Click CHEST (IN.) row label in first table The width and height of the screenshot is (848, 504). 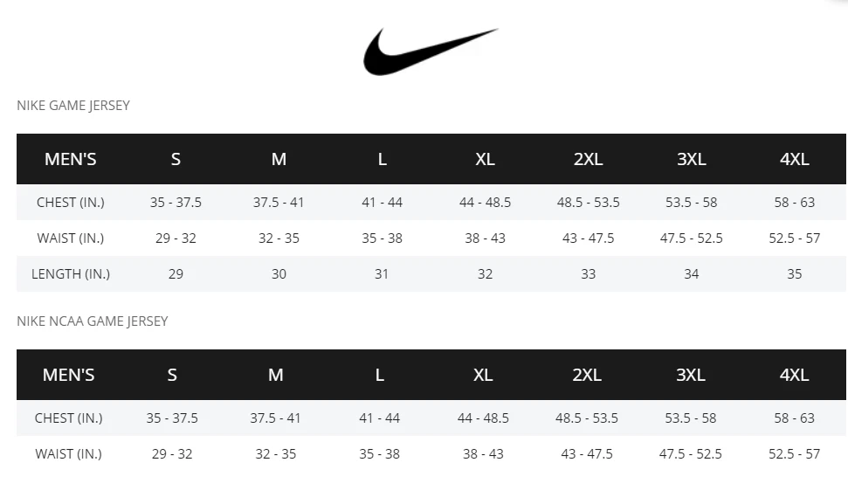[x=70, y=203]
